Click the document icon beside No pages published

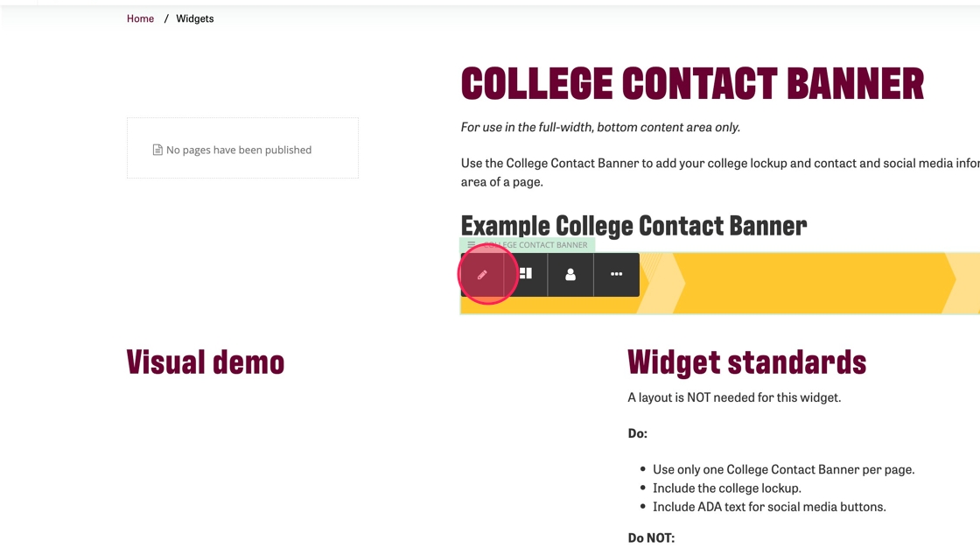pyautogui.click(x=157, y=150)
